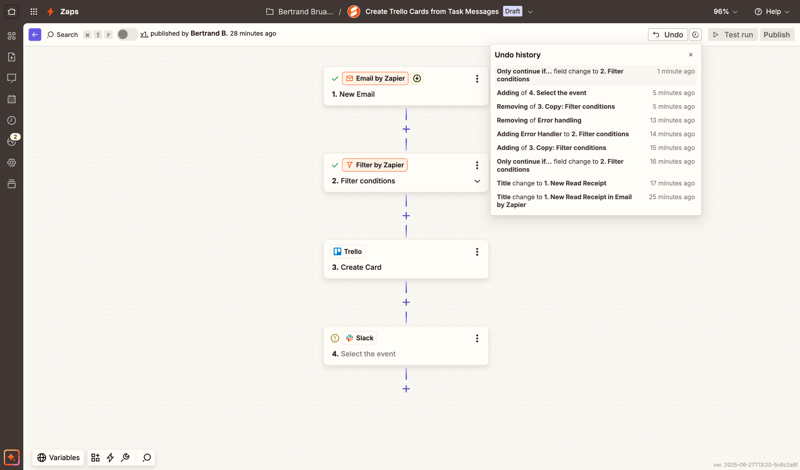The width and height of the screenshot is (800, 470).
Task: Click the add apps grid icon in bottom toolbar
Action: point(95,457)
